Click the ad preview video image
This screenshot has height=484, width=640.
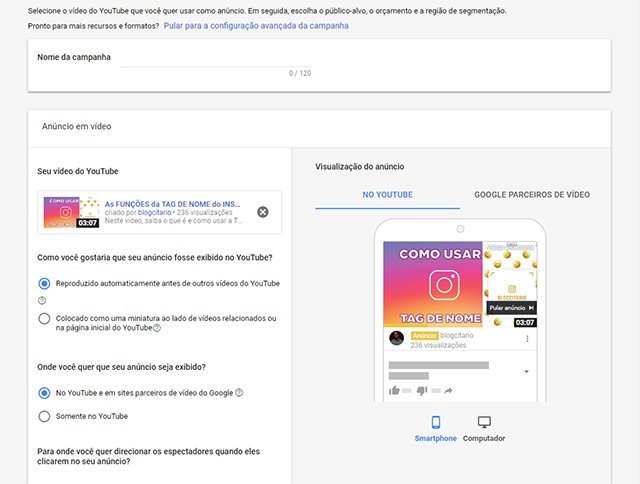(460, 284)
